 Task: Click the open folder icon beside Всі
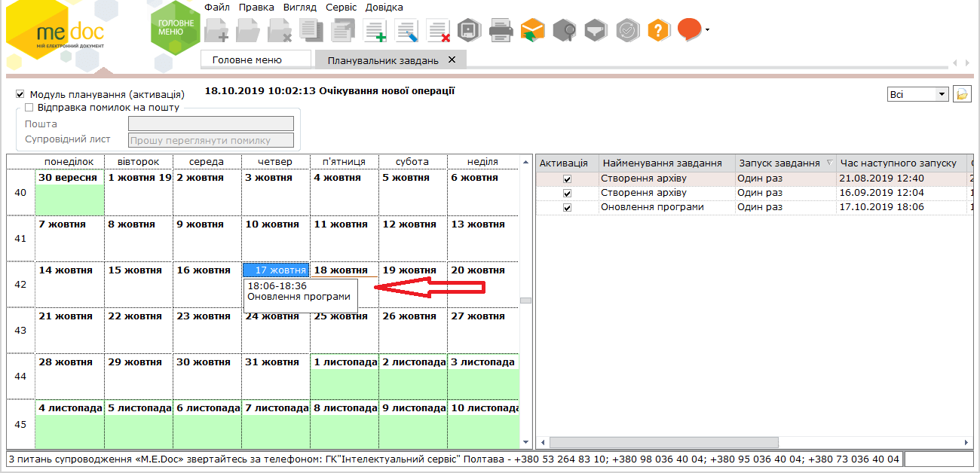[962, 94]
